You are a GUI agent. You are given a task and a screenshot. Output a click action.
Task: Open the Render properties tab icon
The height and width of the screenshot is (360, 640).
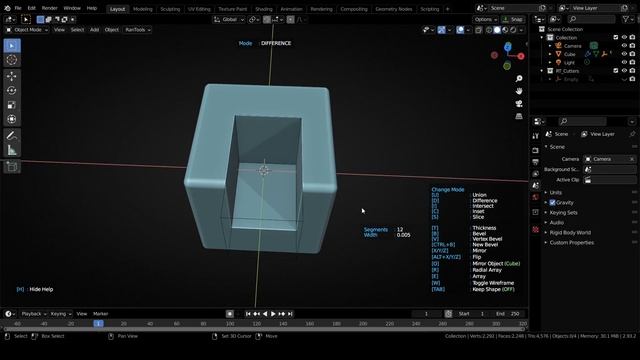(536, 151)
